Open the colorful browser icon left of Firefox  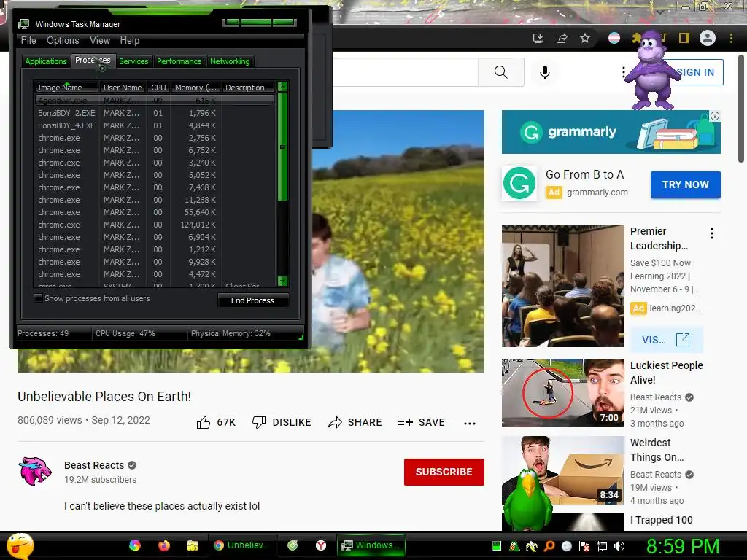click(x=135, y=545)
